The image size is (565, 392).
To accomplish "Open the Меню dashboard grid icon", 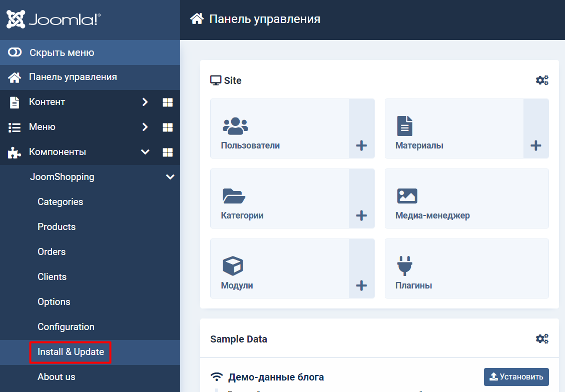I will [x=168, y=127].
